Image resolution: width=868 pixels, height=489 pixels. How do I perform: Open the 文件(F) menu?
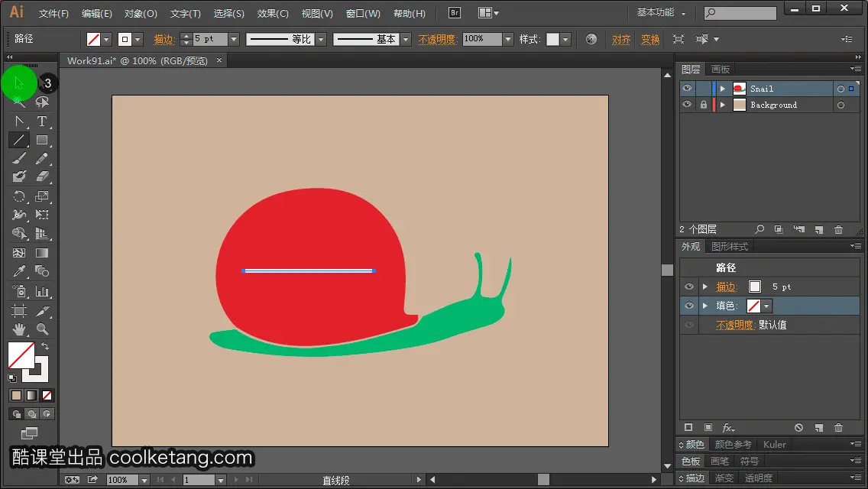[x=53, y=13]
